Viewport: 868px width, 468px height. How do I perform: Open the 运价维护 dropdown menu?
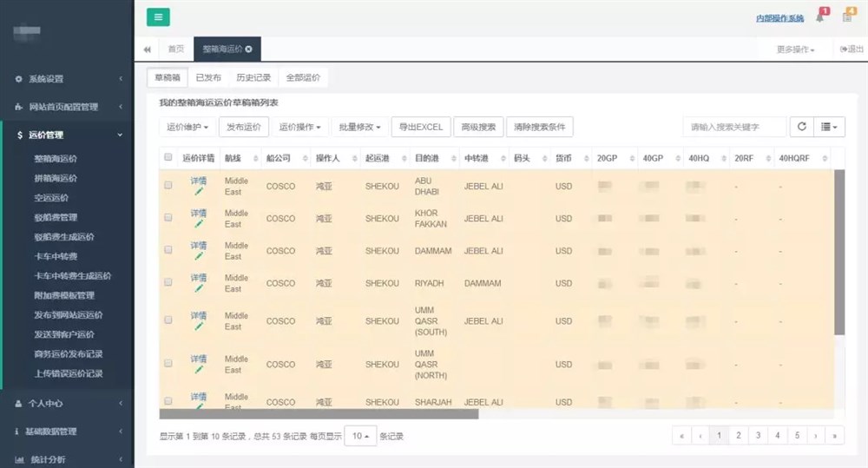point(187,127)
